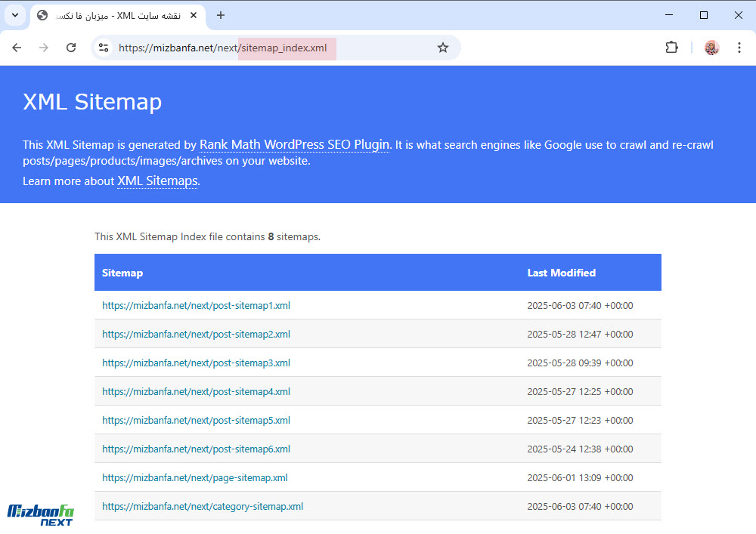Click date 2025-06-01 13:09 +00:00
The width and height of the screenshot is (756, 534).
pyautogui.click(x=580, y=477)
